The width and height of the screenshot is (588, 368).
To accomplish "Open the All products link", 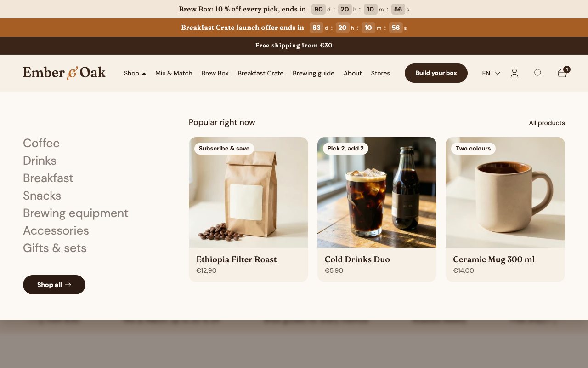I will pyautogui.click(x=547, y=123).
